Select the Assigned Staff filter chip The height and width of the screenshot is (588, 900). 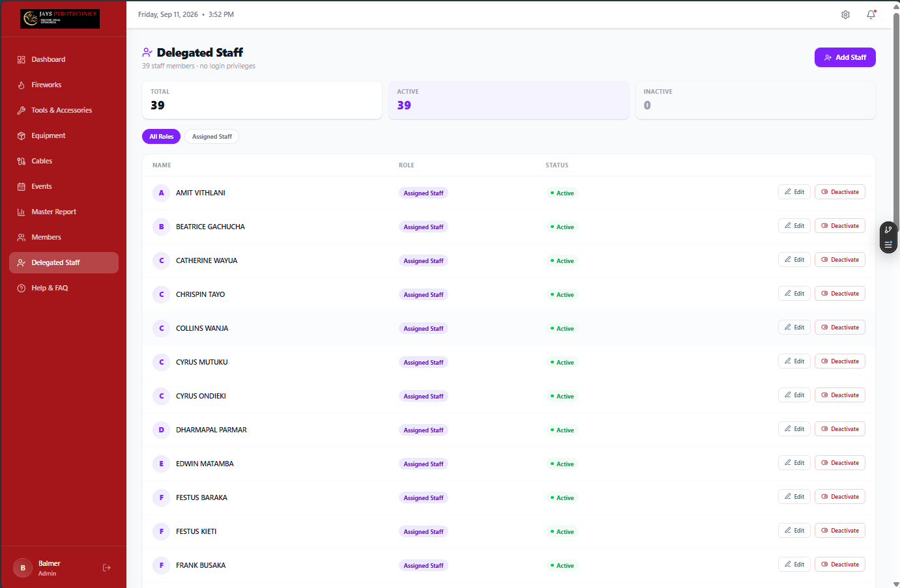(x=212, y=137)
